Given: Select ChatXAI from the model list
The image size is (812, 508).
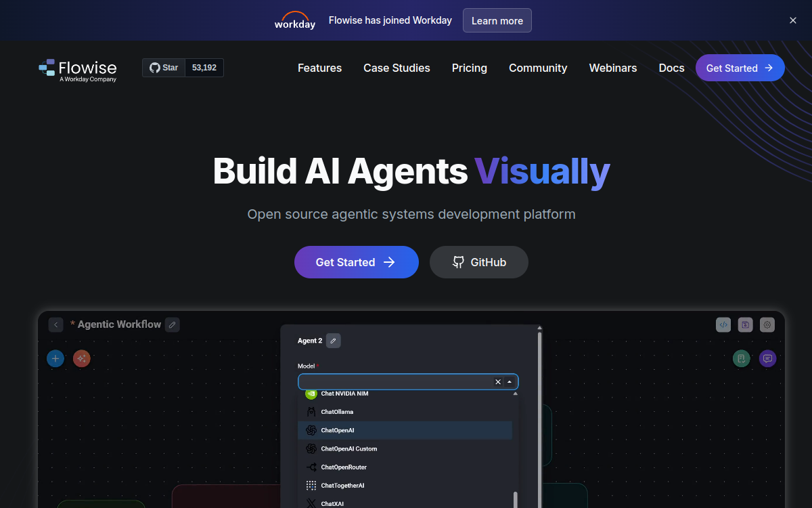Looking at the screenshot, I should pos(405,502).
